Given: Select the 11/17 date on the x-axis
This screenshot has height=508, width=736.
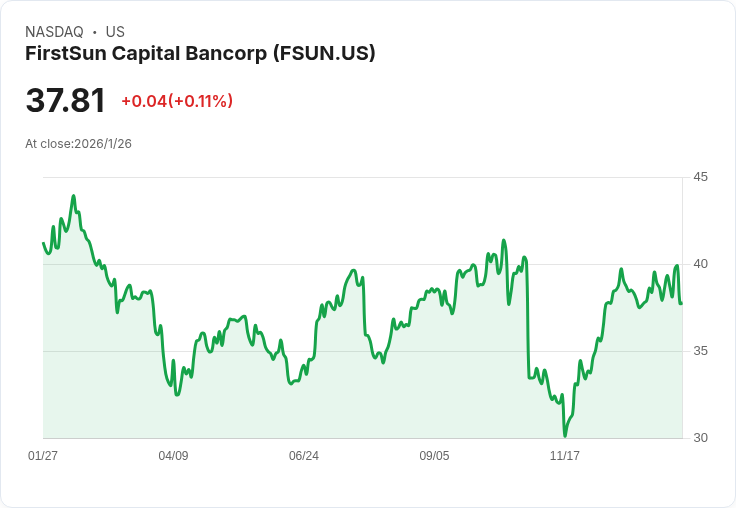Looking at the screenshot, I should pyautogui.click(x=565, y=456).
